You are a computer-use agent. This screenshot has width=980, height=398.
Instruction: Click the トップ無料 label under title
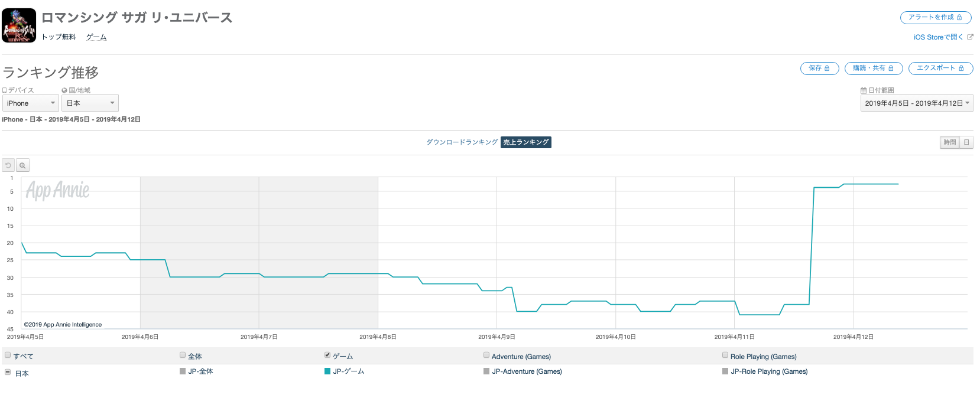(x=59, y=37)
